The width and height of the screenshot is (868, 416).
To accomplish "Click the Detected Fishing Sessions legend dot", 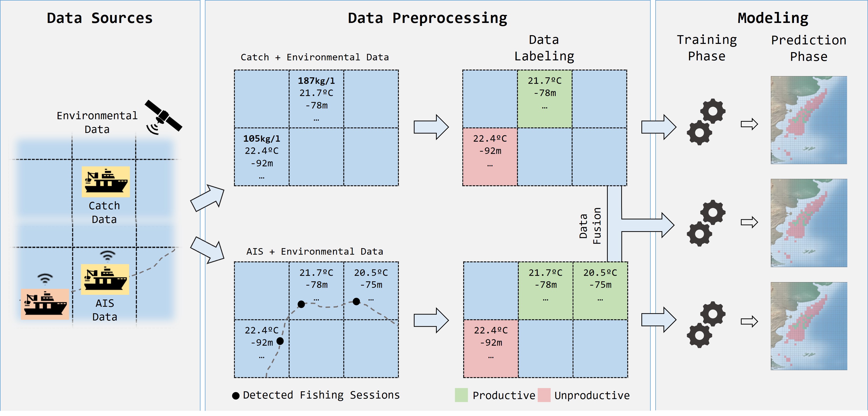I will pyautogui.click(x=236, y=396).
